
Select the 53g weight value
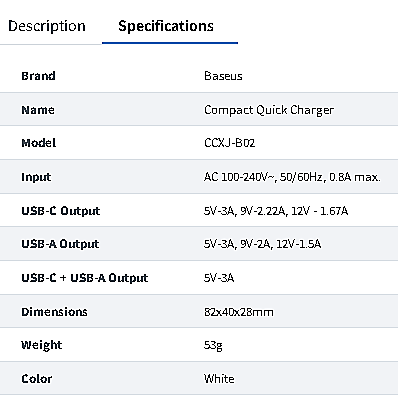click(x=213, y=345)
